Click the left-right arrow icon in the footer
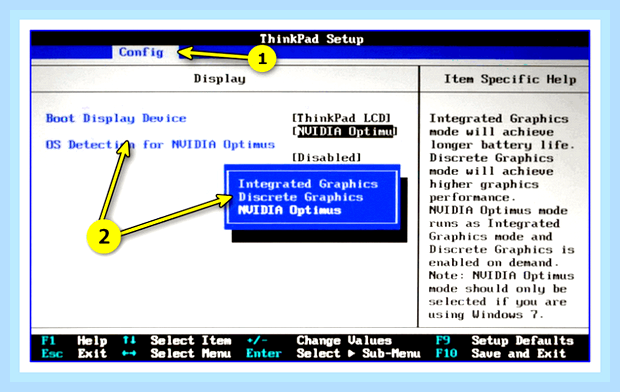The width and height of the screenshot is (620, 392). pyautogui.click(x=129, y=353)
